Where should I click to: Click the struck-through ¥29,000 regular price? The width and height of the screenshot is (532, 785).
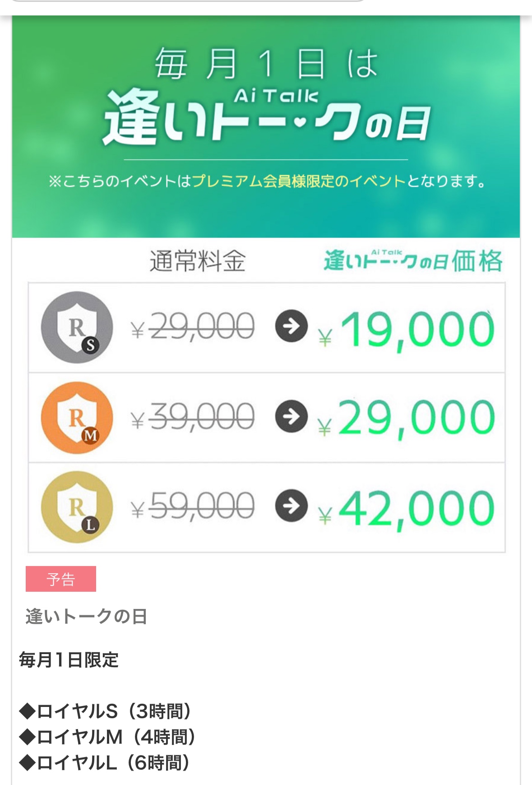pyautogui.click(x=193, y=326)
